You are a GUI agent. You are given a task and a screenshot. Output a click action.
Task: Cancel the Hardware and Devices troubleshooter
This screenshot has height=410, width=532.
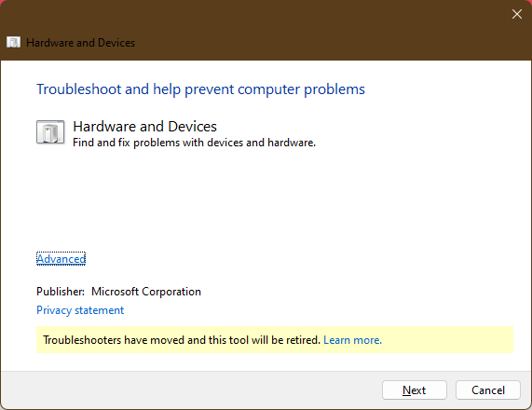coord(488,390)
